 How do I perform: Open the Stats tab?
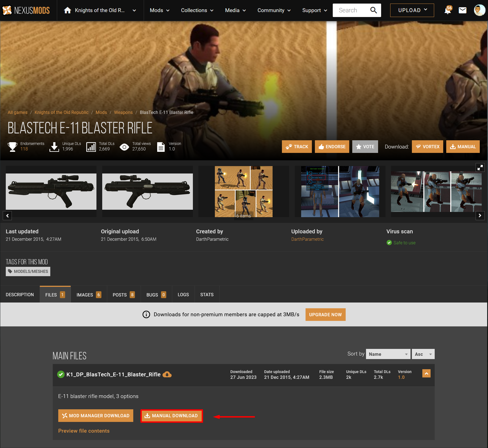point(207,295)
